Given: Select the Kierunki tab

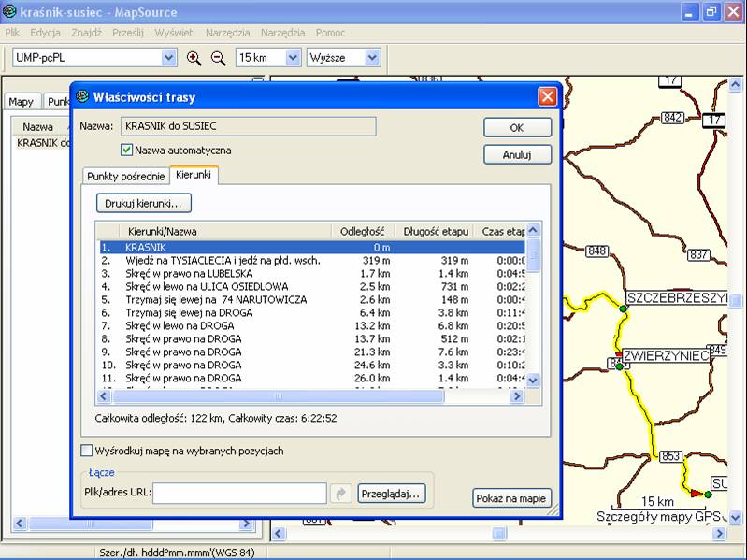Looking at the screenshot, I should coord(194,174).
